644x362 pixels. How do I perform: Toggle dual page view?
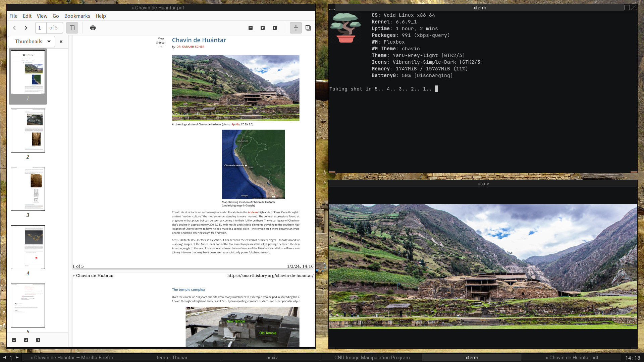click(x=308, y=28)
